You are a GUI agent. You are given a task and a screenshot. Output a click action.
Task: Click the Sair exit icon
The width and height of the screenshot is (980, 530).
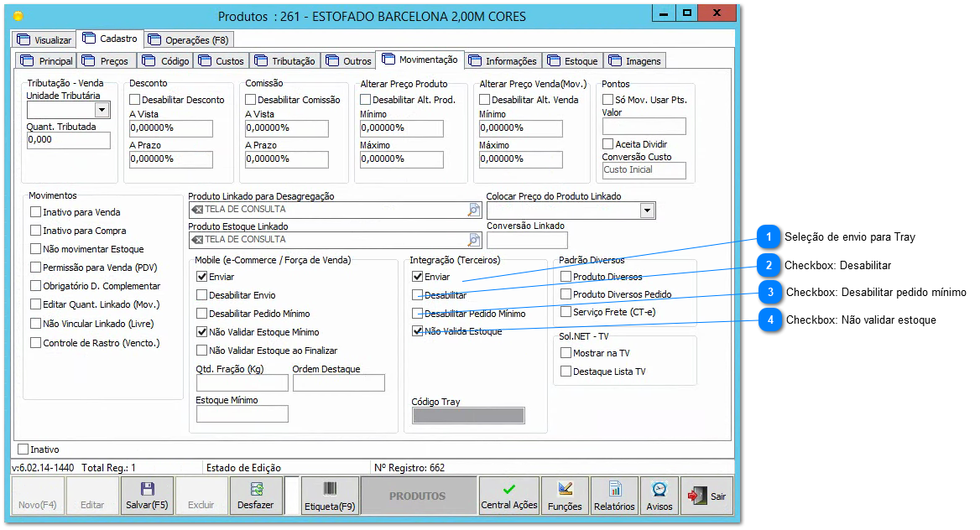point(707,495)
